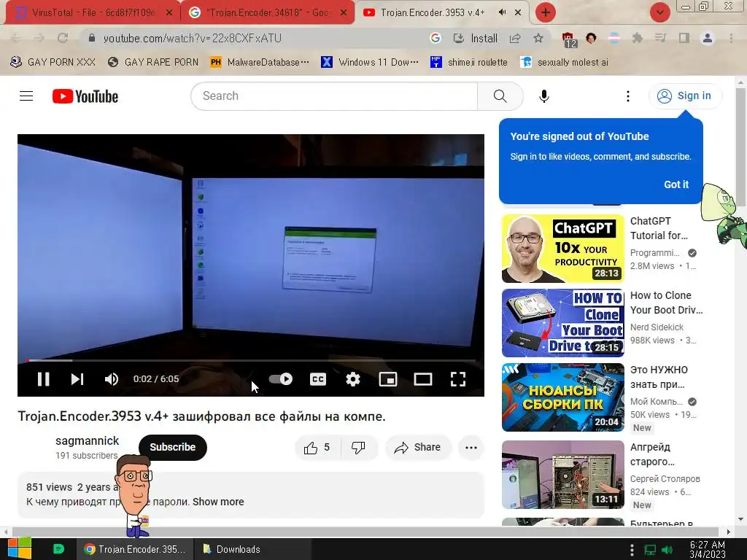Click the Google icon in address bar
The image size is (747, 560).
435,38
